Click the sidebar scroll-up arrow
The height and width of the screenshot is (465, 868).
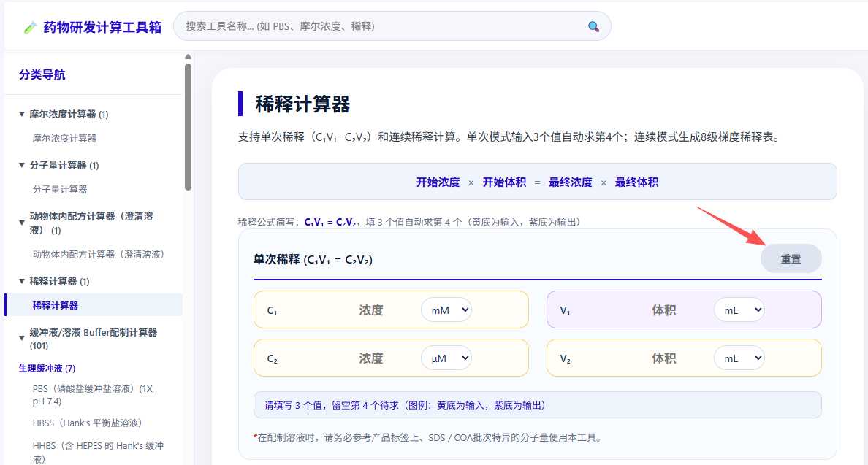point(189,56)
